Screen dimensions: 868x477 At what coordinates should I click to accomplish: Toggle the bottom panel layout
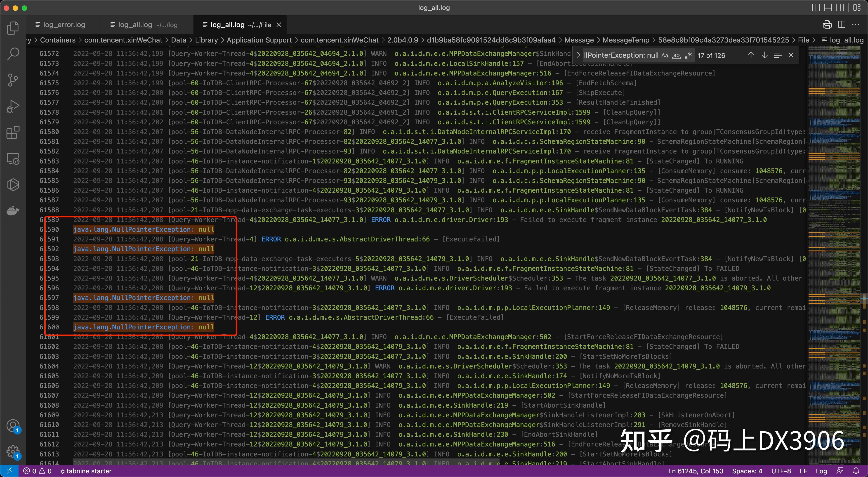[828, 7]
